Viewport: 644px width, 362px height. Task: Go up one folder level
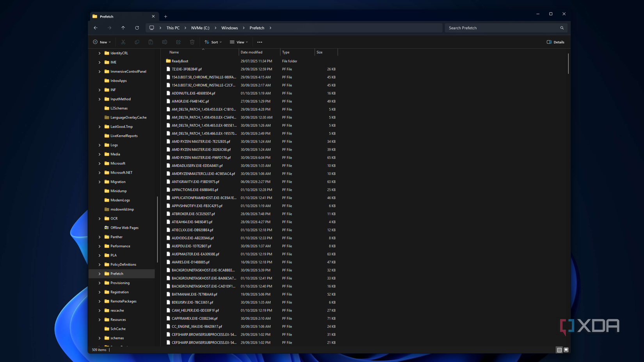[123, 28]
